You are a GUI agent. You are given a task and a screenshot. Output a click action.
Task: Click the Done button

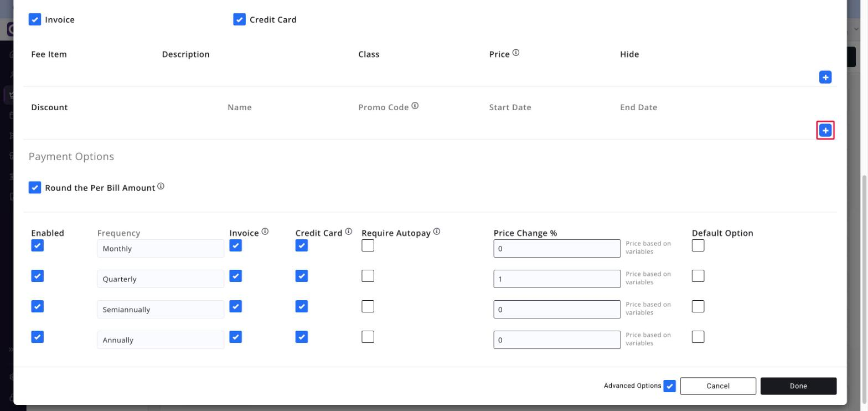(798, 386)
